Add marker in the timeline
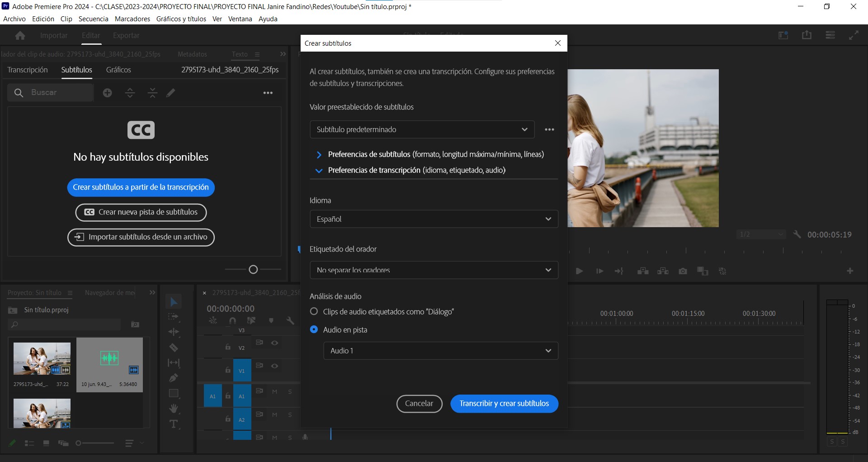Image resolution: width=868 pixels, height=462 pixels. click(271, 320)
